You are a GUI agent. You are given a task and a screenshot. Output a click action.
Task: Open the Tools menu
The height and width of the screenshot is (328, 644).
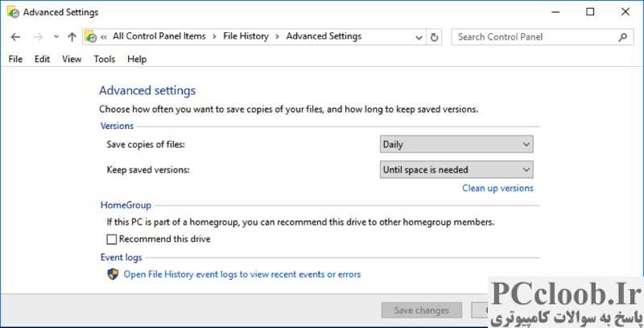pyautogui.click(x=105, y=59)
